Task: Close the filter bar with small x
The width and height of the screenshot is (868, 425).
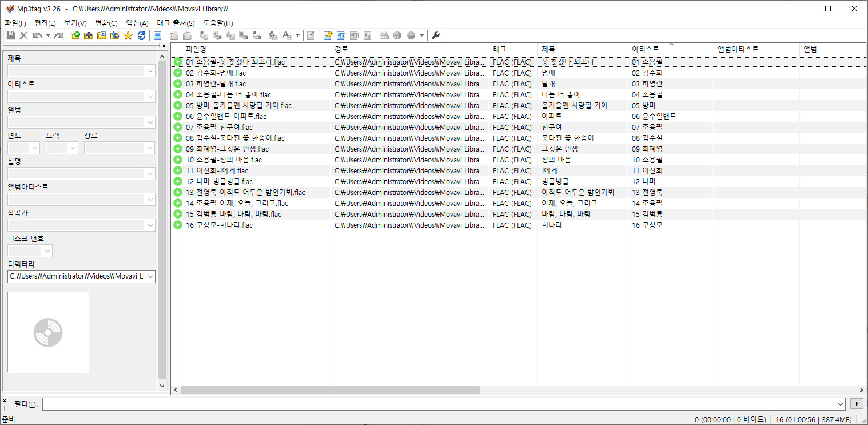Action: click(5, 400)
